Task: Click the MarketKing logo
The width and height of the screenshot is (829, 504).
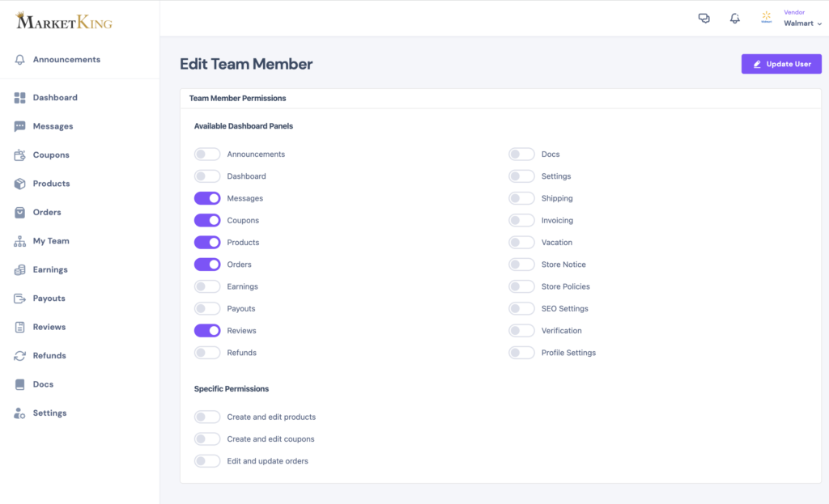Action: pyautogui.click(x=64, y=21)
